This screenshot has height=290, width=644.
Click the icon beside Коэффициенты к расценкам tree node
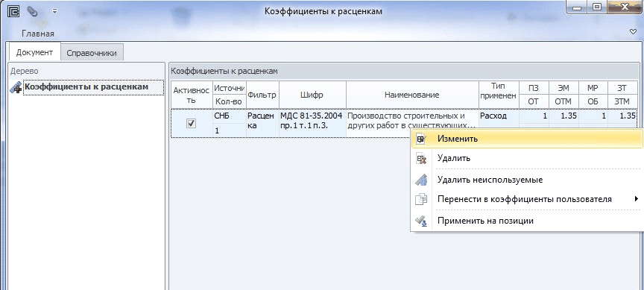16,87
